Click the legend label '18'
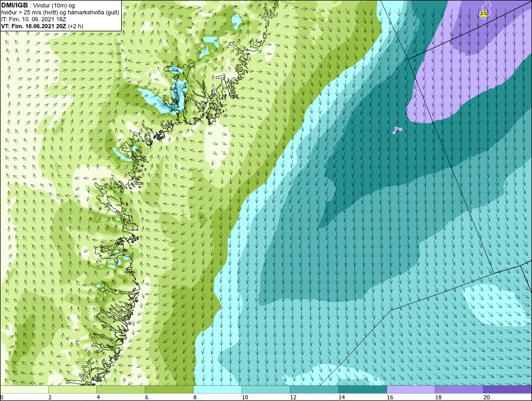The image size is (532, 401). 438,397
